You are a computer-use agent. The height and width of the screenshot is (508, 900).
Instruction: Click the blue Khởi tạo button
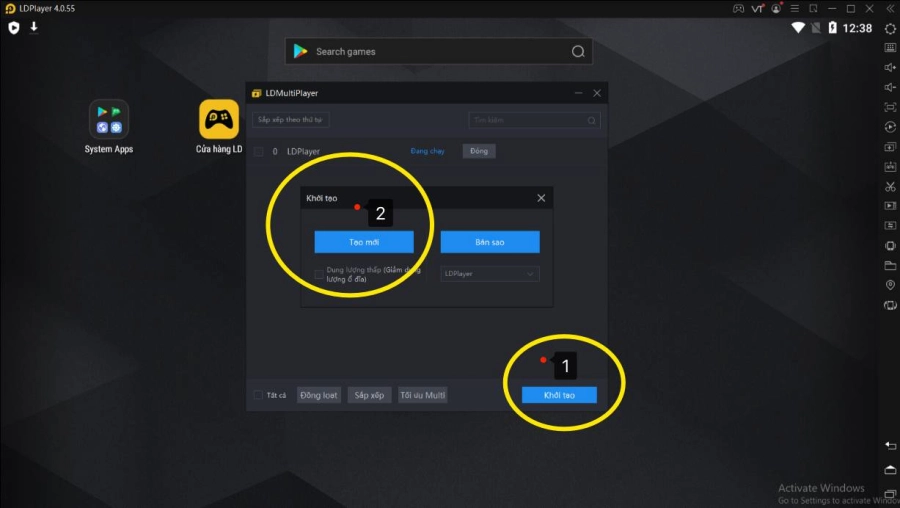pos(559,395)
